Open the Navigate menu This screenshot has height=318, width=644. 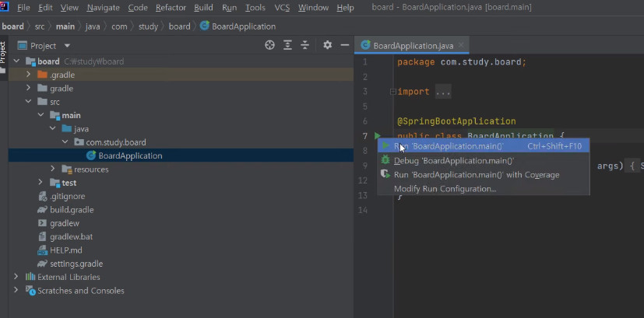tap(103, 7)
